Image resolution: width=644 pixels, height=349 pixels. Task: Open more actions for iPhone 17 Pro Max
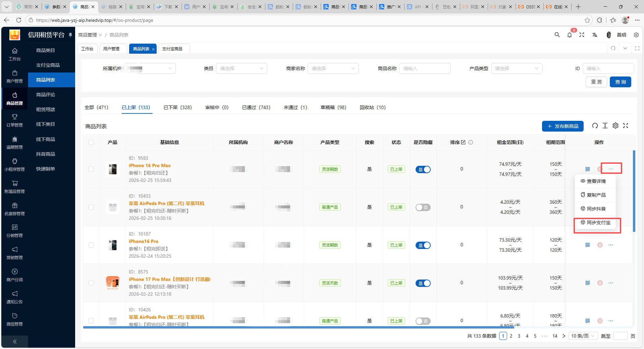611,283
